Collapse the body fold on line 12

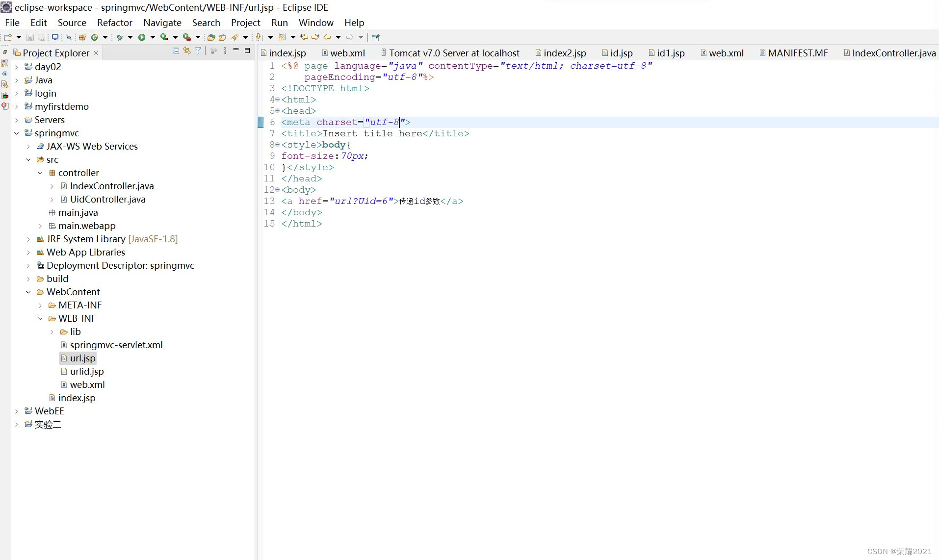click(277, 190)
